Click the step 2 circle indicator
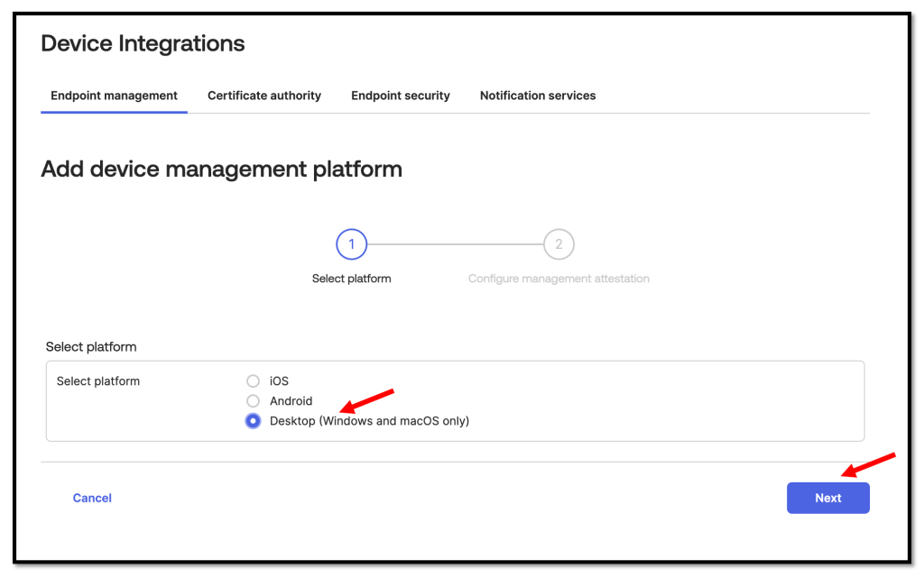Screen dimensions: 924x587 coord(559,244)
